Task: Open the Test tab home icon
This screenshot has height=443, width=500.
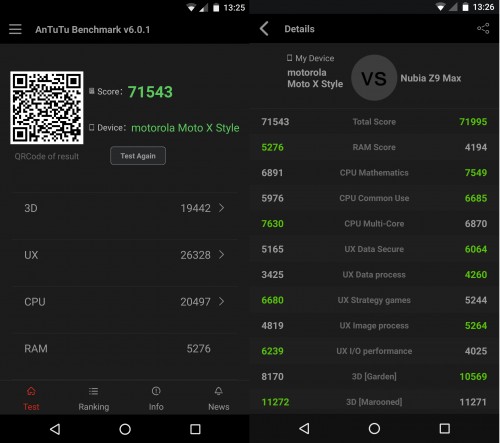Action: (x=31, y=391)
